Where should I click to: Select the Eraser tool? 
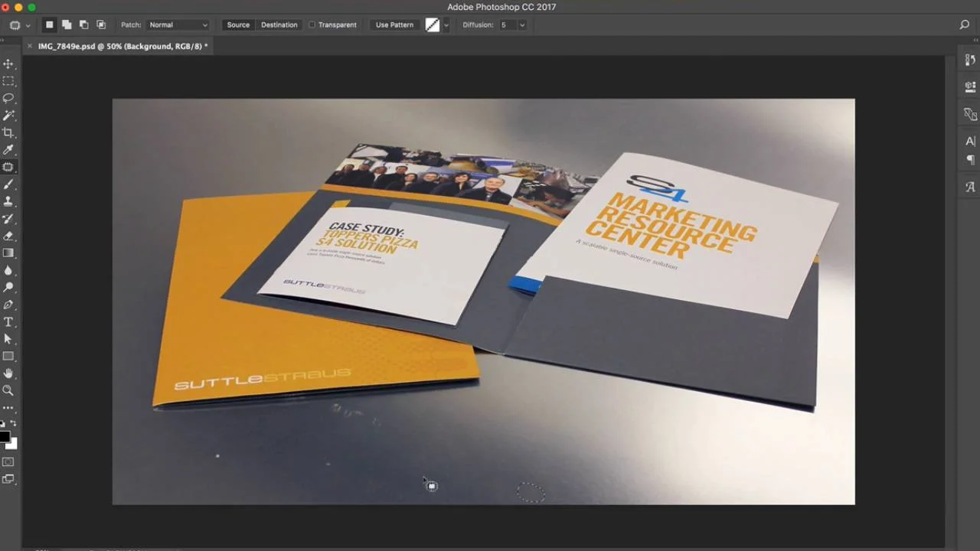pos(8,236)
